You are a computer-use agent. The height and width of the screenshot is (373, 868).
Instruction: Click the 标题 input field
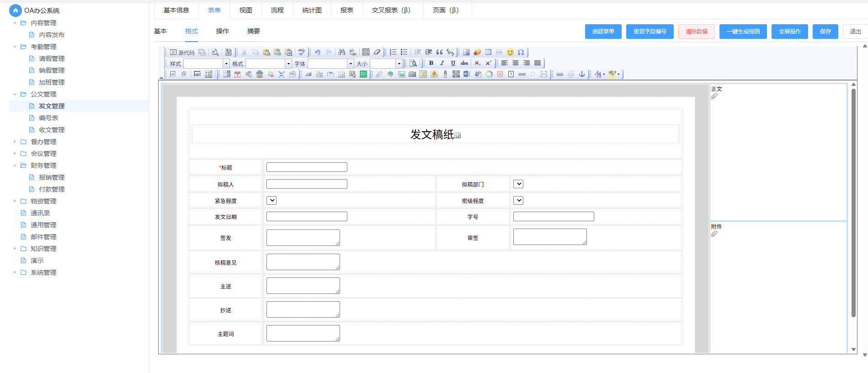(x=307, y=167)
